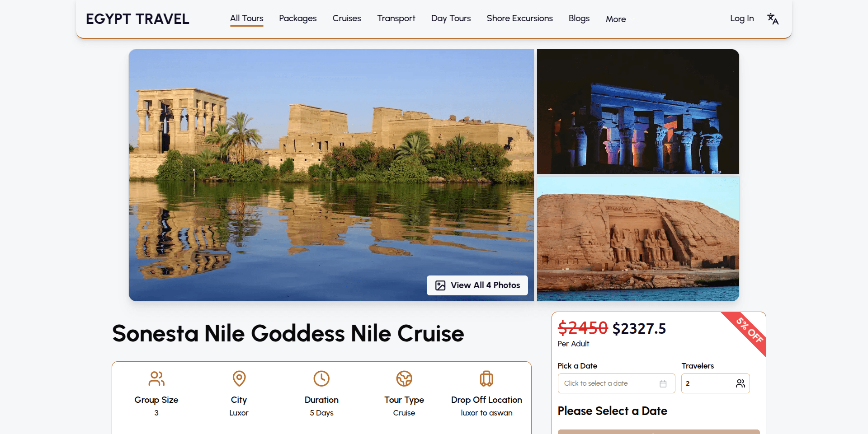Screen dimensions: 868x434
Task: Open the language selection icon
Action: click(x=773, y=19)
